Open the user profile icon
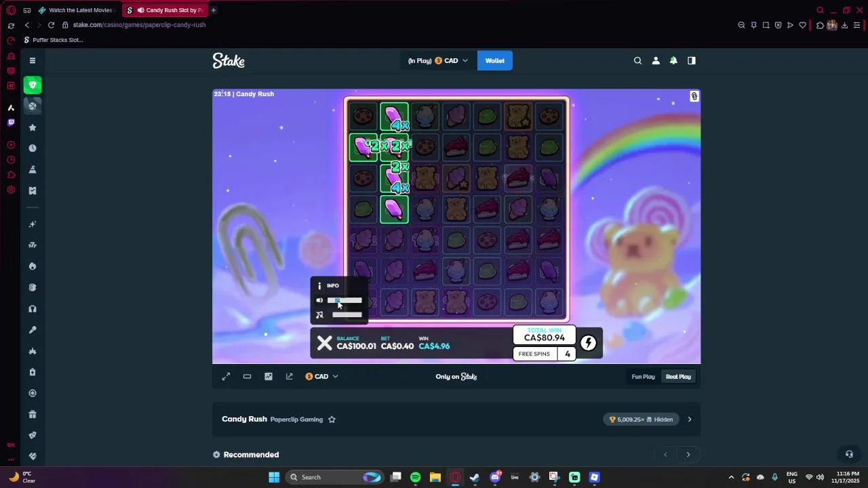The height and width of the screenshot is (488, 868). click(x=656, y=60)
